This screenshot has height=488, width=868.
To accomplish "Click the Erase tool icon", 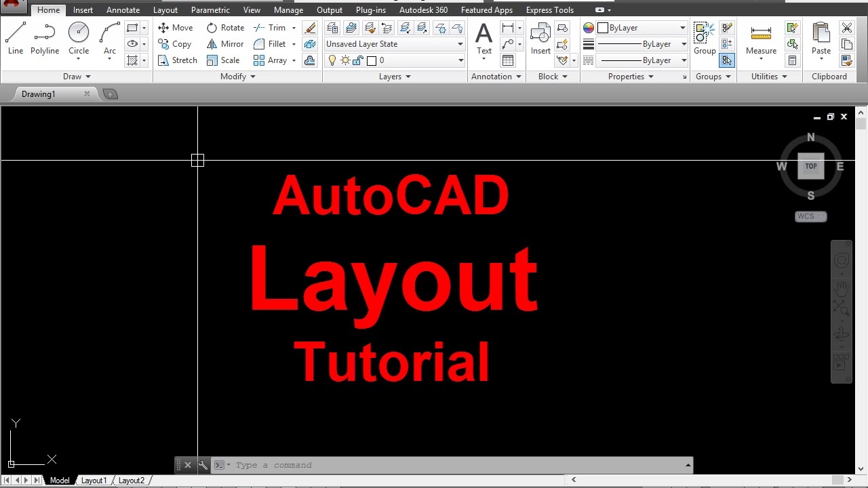I will (x=311, y=28).
